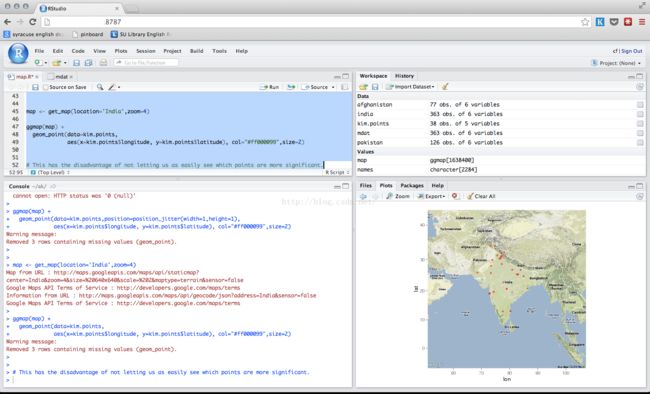
Task: Expand the Export plot dropdown
Action: click(431, 196)
